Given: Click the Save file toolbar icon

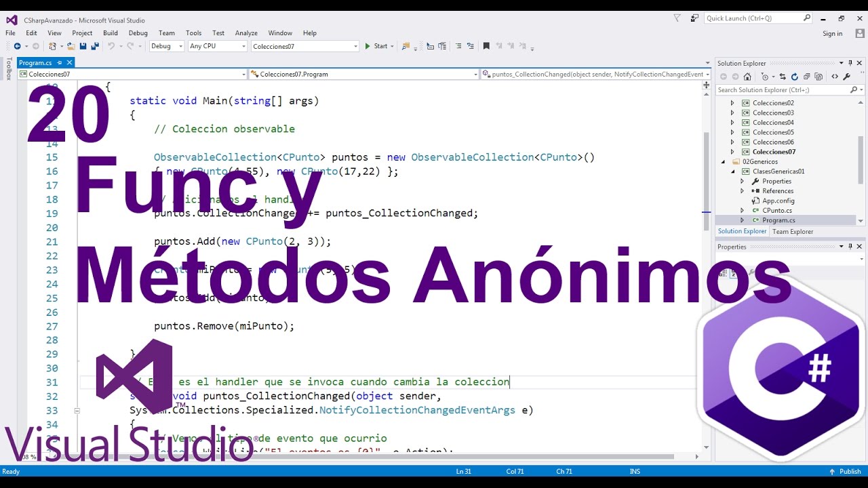Looking at the screenshot, I should pos(83,46).
